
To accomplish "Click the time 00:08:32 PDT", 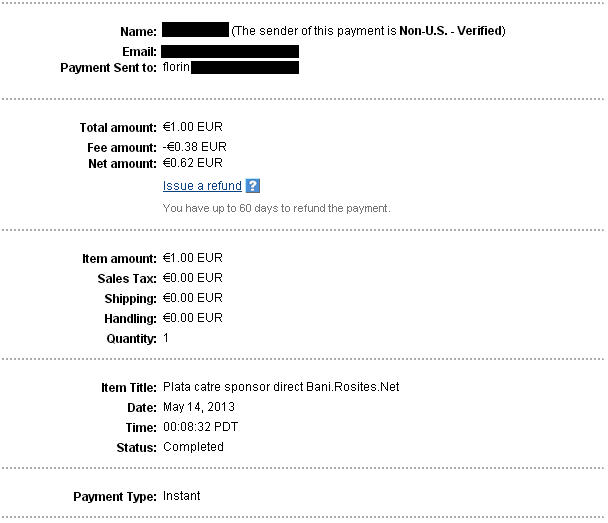I will pyautogui.click(x=200, y=427).
